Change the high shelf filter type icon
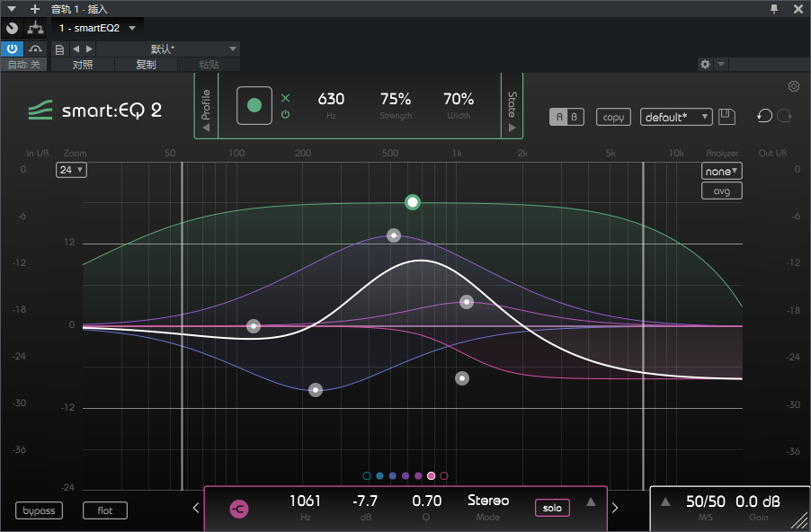This screenshot has width=811, height=532. [x=239, y=510]
